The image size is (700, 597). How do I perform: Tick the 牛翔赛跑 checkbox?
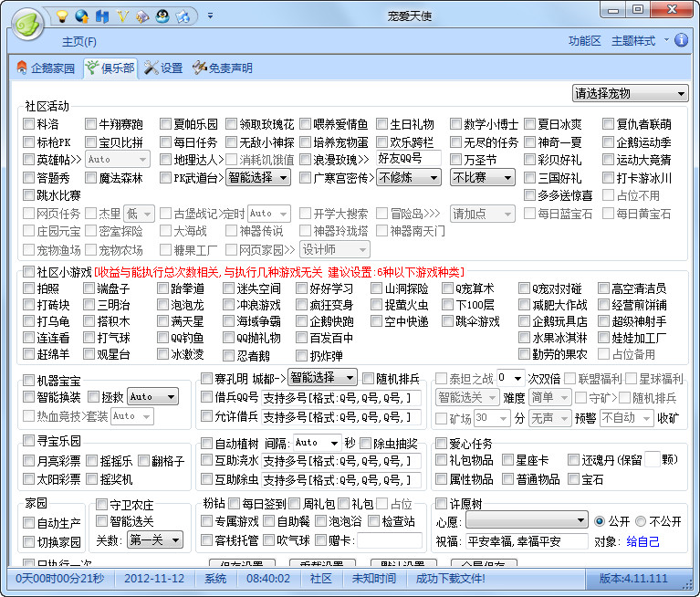click(90, 123)
